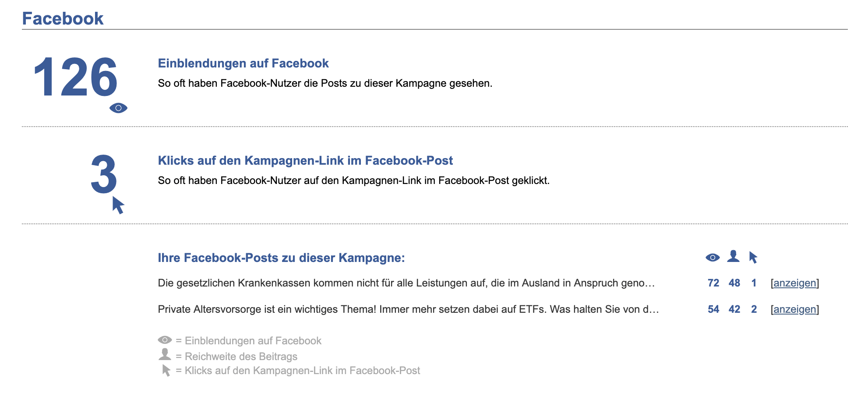Click the impressions value 72 of the first post
This screenshot has width=868, height=396.
(x=713, y=283)
